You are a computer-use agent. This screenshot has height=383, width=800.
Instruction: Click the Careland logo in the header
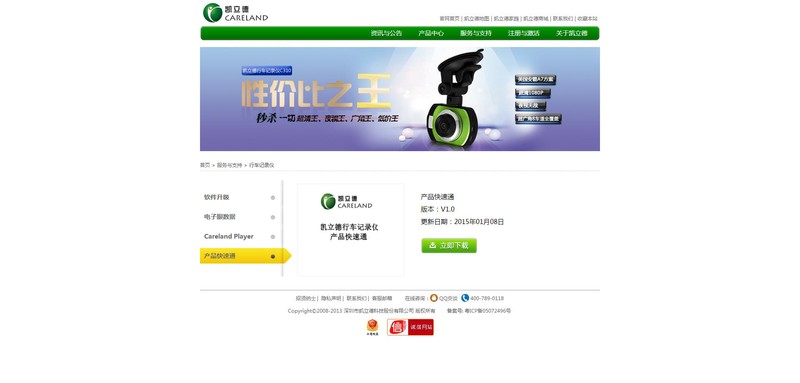[235, 13]
